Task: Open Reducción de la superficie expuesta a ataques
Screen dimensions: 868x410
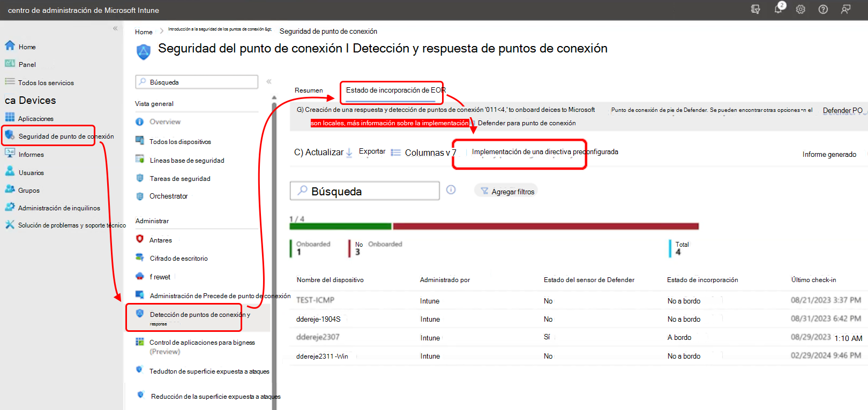Action: [x=215, y=397]
